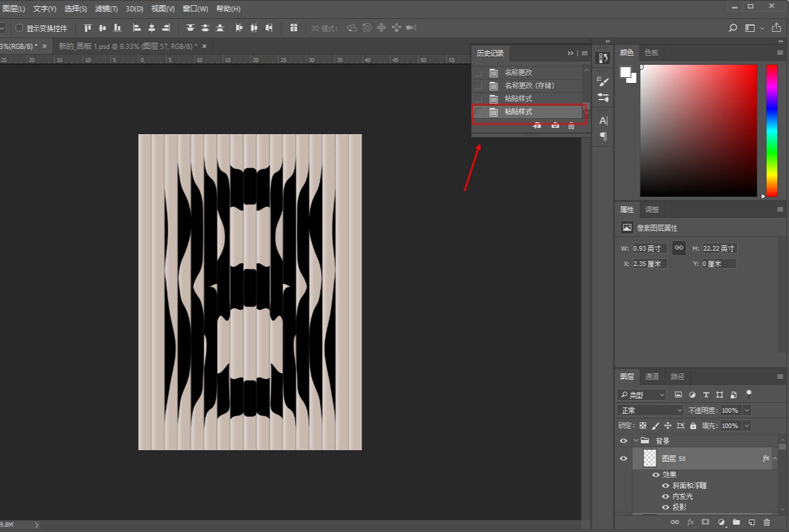Click the align horizontal centers icon
The image size is (789, 532).
(x=151, y=28)
